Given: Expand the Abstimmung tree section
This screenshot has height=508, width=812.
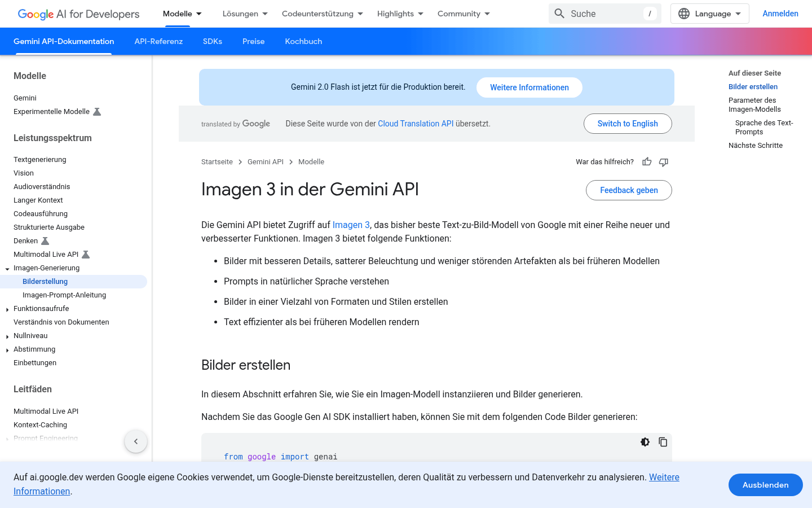Looking at the screenshot, I should pos(7,350).
